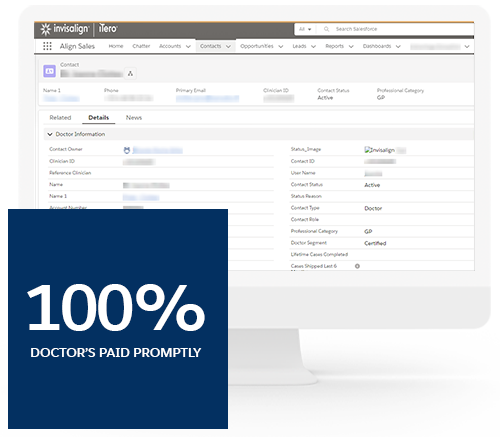Open the Reports nav item
The height and width of the screenshot is (437, 500).
tap(334, 46)
